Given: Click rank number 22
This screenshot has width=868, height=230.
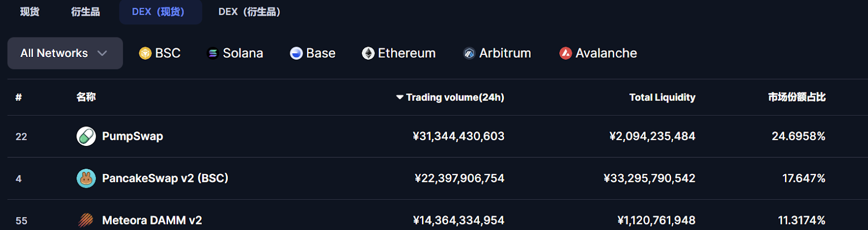Looking at the screenshot, I should tap(21, 137).
